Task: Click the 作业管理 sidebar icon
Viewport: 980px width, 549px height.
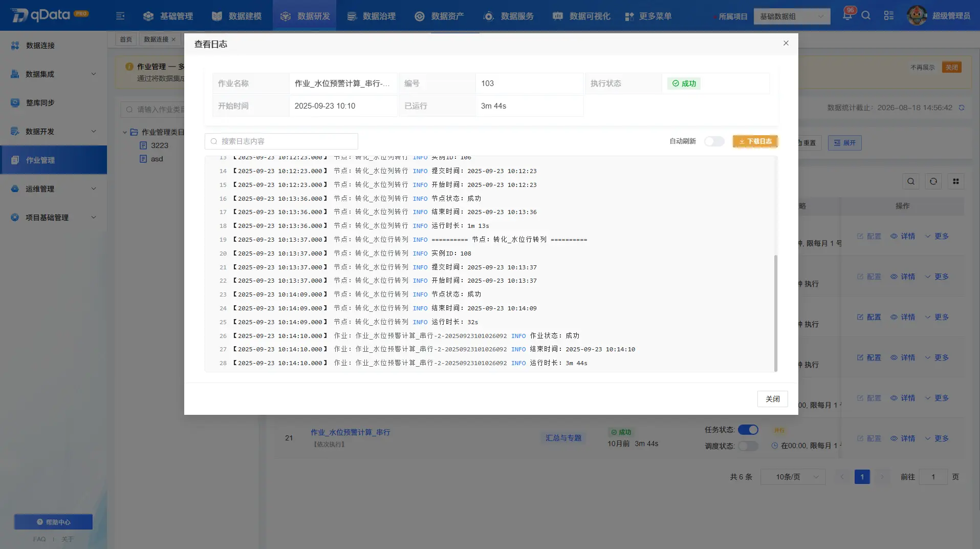Action: (x=15, y=160)
